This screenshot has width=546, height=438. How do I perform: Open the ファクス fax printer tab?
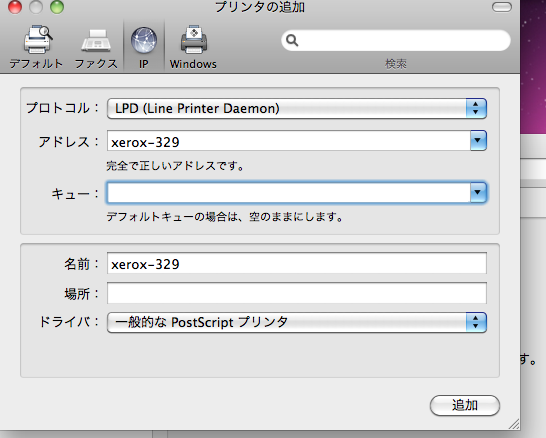pos(96,40)
